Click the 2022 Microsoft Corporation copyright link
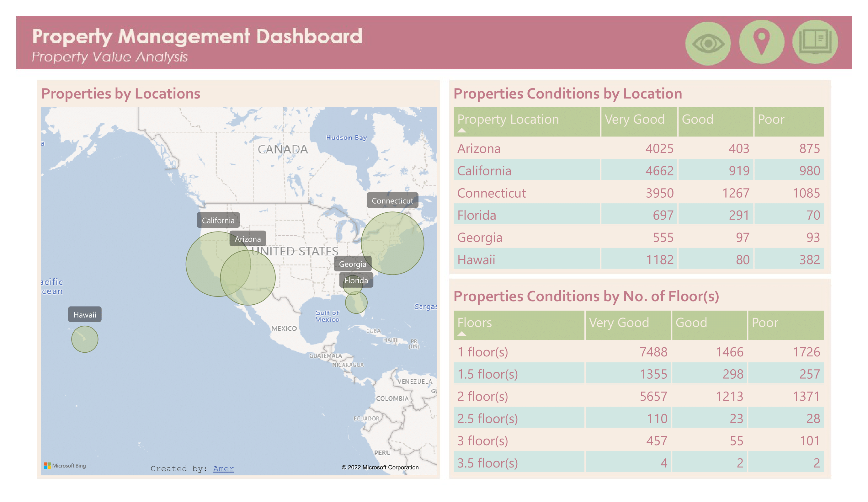Image resolution: width=868 pixels, height=502 pixels. tap(380, 467)
